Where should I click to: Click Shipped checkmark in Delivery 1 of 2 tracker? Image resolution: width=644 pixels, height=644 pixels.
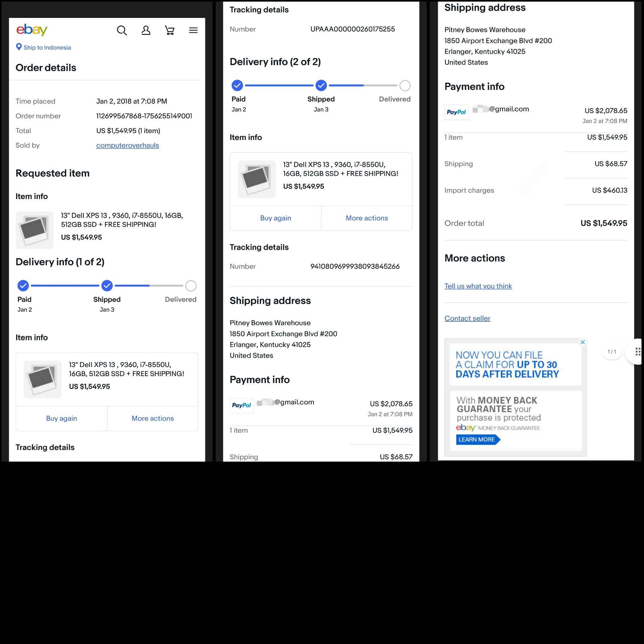(x=107, y=286)
